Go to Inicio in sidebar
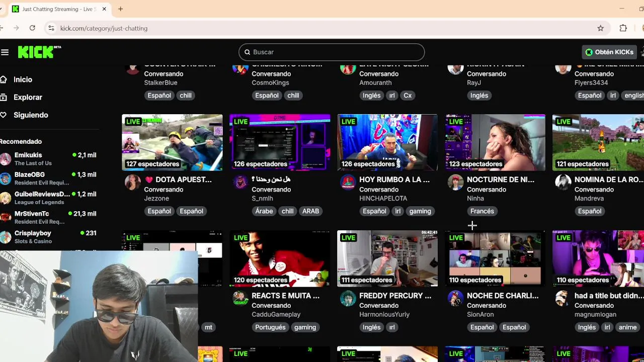Viewport: 644px width, 362px height. click(x=23, y=79)
